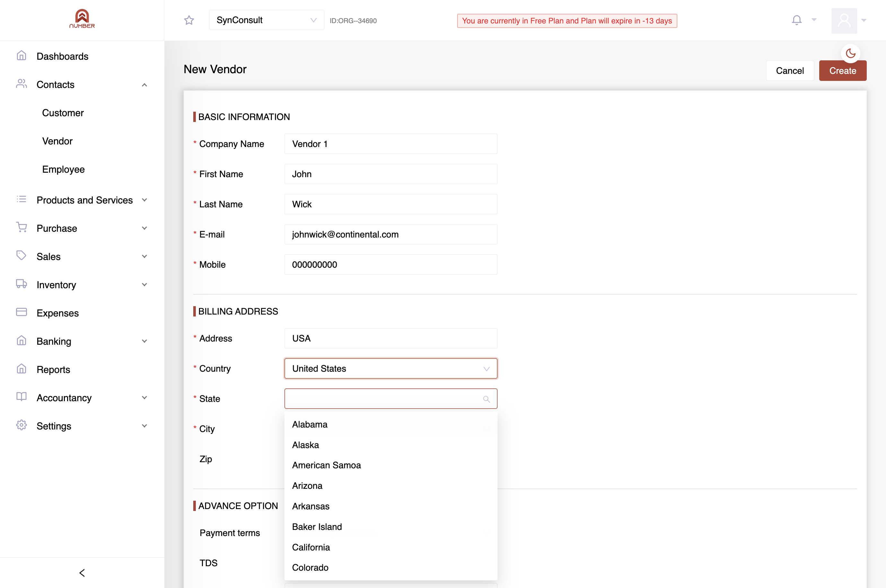Click the Inventory truck icon

(x=22, y=284)
